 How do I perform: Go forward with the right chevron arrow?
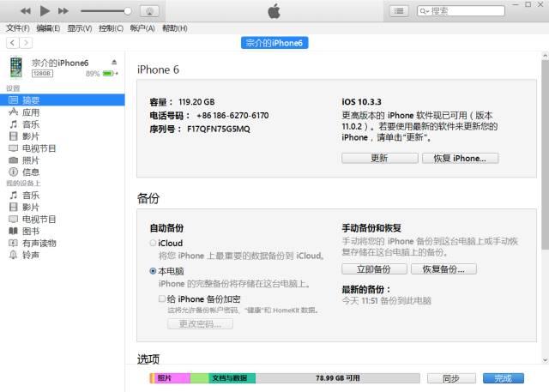tap(26, 43)
